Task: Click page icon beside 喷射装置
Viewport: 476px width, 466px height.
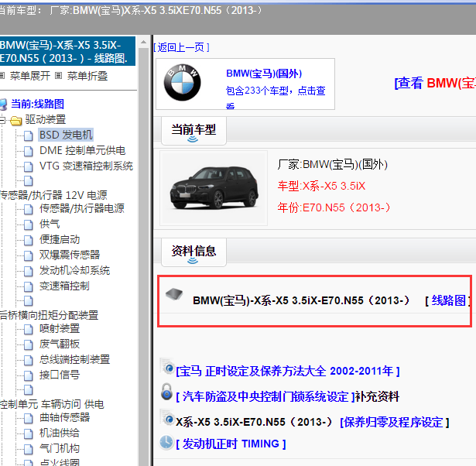Action: [x=28, y=329]
